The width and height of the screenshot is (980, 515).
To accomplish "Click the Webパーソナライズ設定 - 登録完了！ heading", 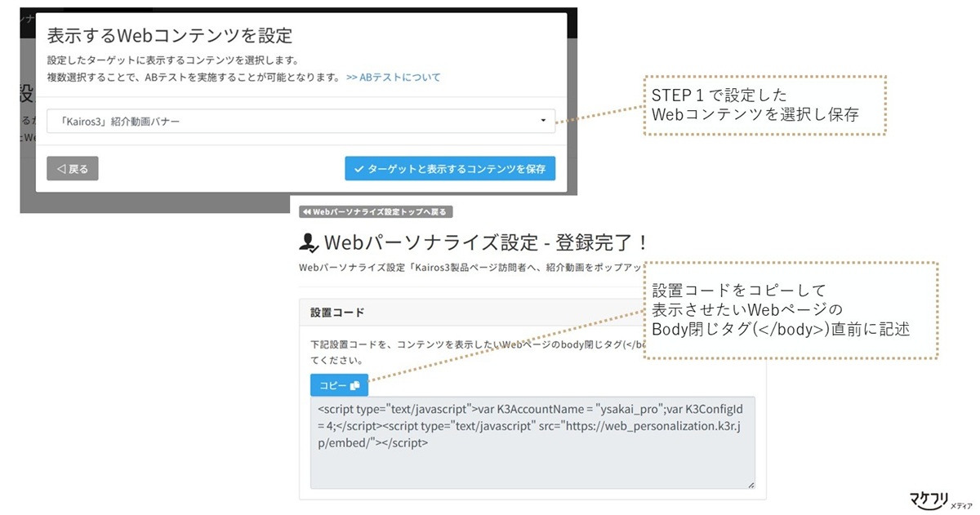I will tap(486, 242).
